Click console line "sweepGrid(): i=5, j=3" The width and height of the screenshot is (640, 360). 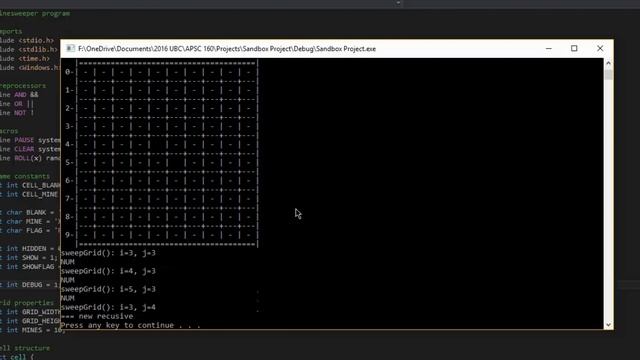[x=108, y=289]
